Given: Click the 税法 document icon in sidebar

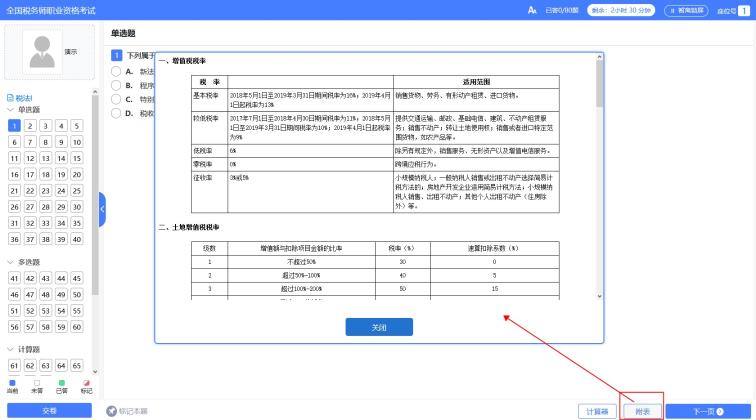Looking at the screenshot, I should [10, 98].
